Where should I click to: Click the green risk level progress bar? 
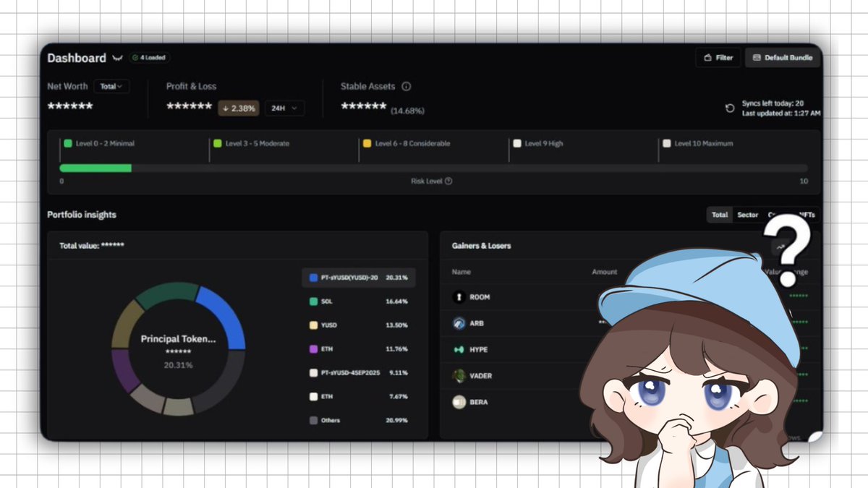[95, 168]
